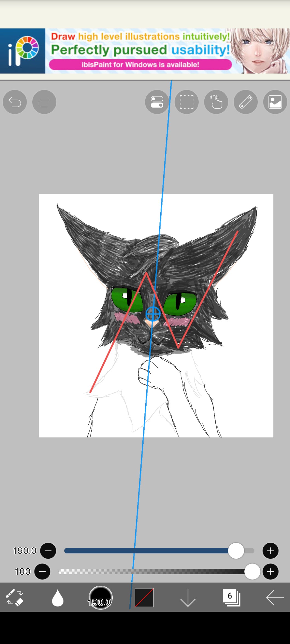Select the water drop smudge tool
The image size is (290, 644).
tap(57, 598)
